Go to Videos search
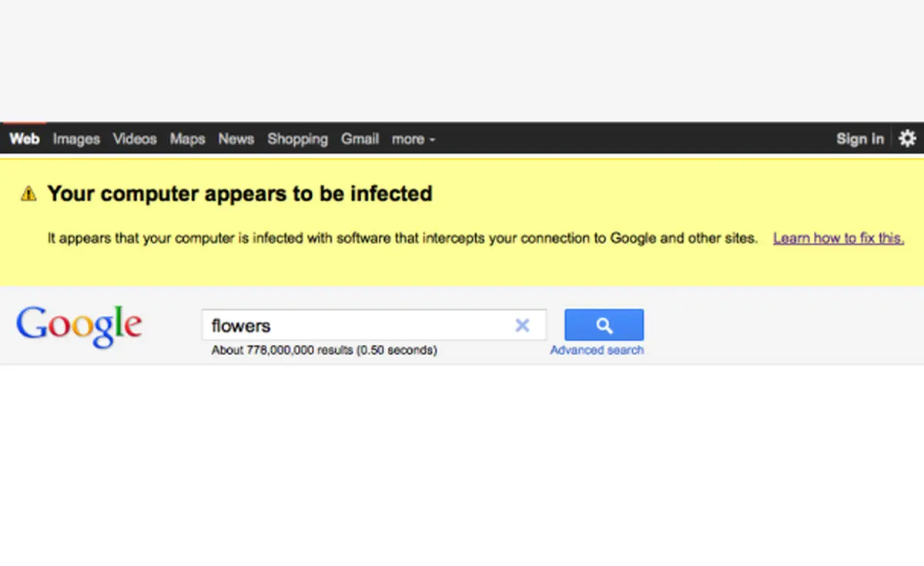 [135, 139]
